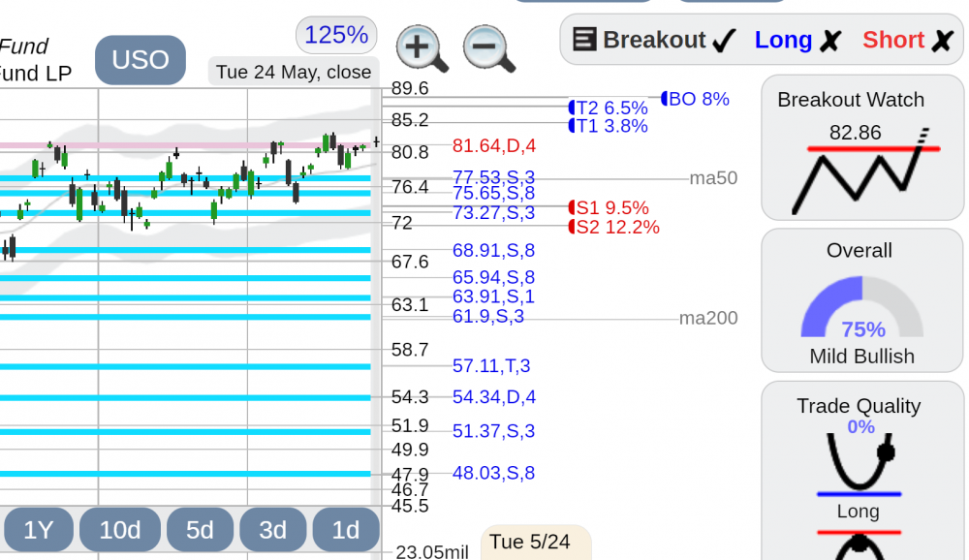This screenshot has height=560, width=969.
Task: Select the 3d timeframe
Action: pyautogui.click(x=272, y=530)
